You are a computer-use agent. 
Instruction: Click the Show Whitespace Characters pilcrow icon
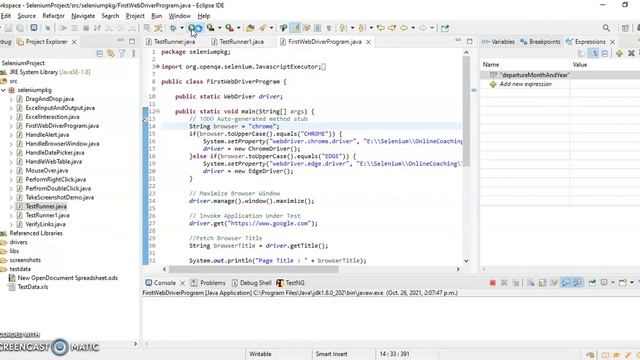coord(329,28)
